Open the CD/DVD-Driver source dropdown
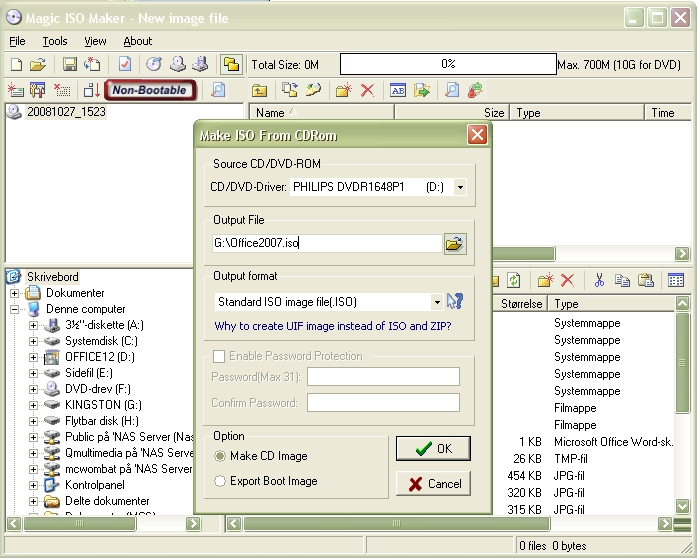 click(x=460, y=186)
